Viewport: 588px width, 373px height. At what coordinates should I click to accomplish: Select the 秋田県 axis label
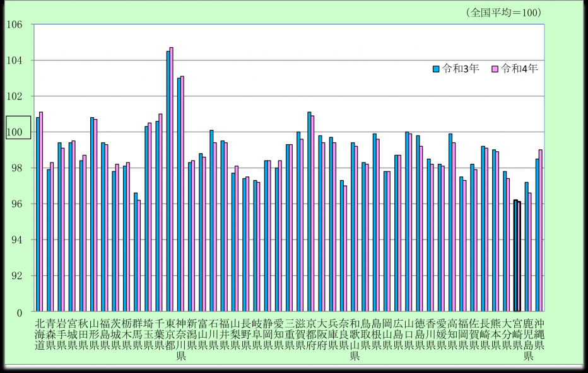coord(83,335)
